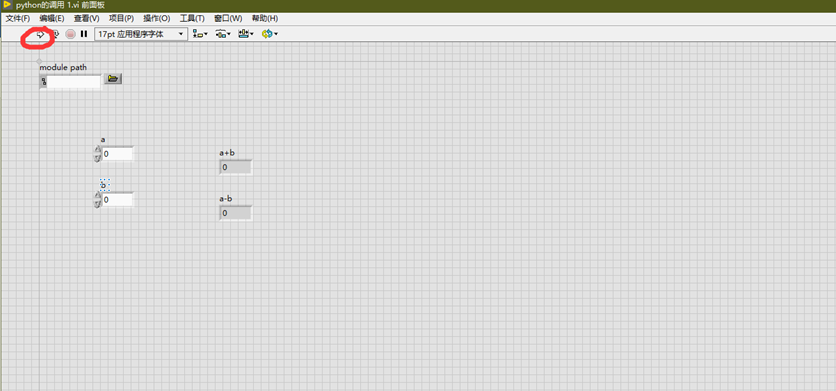Screen dimensions: 836x391
Task: Run the VI with the arrow button
Action: tap(40, 34)
